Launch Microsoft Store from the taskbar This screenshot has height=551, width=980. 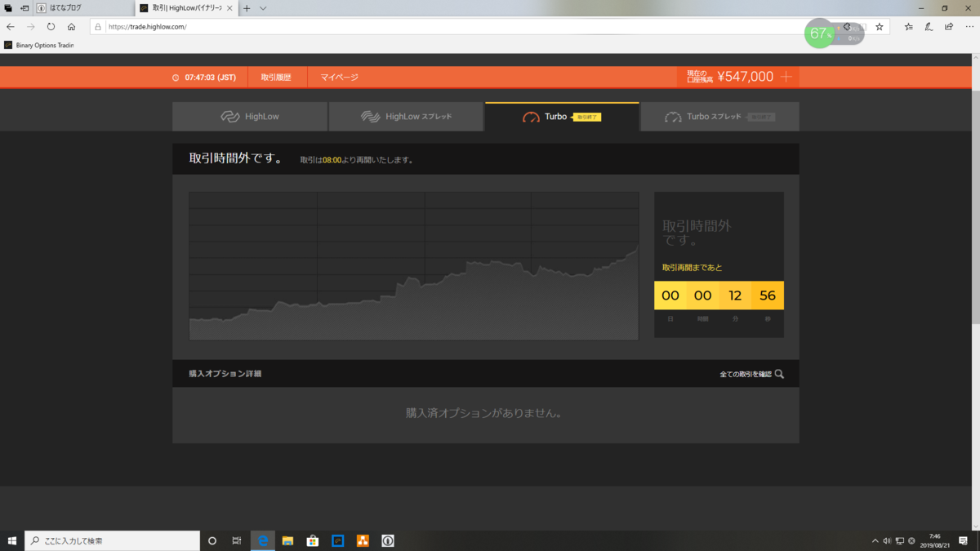[312, 540]
